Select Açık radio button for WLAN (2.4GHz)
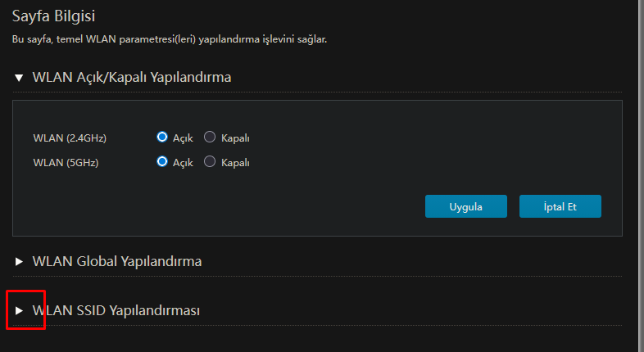Screen dimensions: 644x352 pos(162,137)
